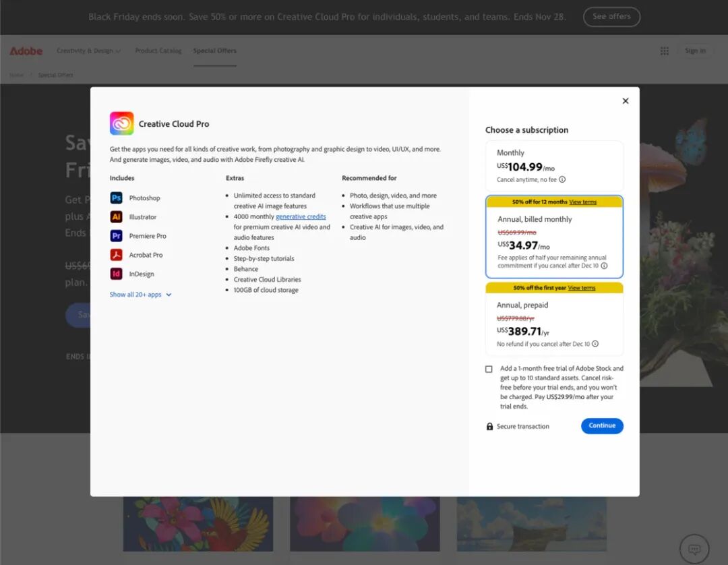Screen dimensions: 728x565
Task: Click the InDesign app label
Action: pos(142,274)
